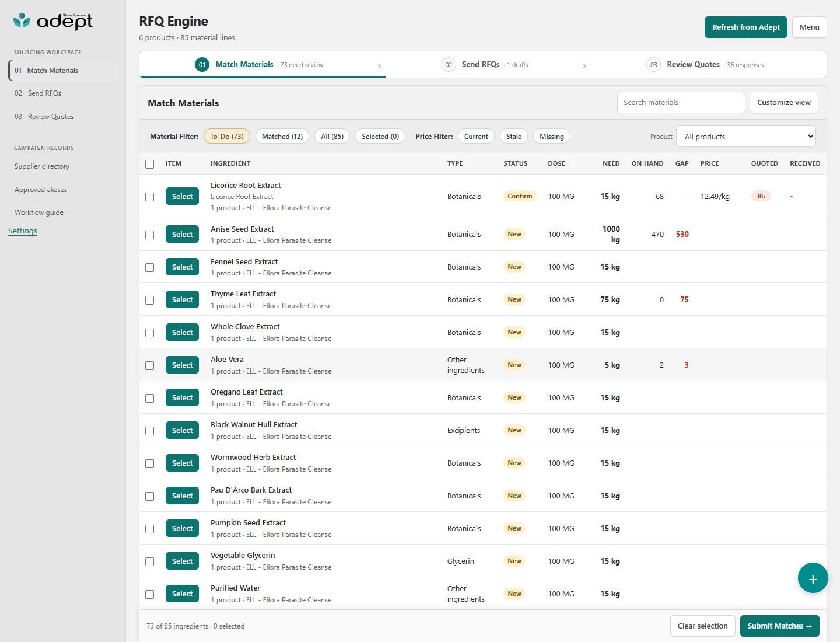Filter by Matched (12) pill
The image size is (840, 642).
[x=282, y=137]
